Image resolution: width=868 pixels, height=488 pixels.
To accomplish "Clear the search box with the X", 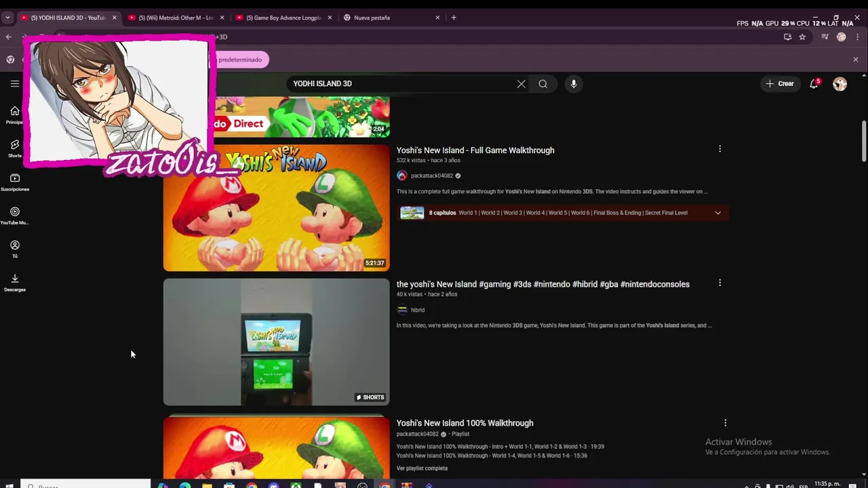I will click(x=521, y=84).
